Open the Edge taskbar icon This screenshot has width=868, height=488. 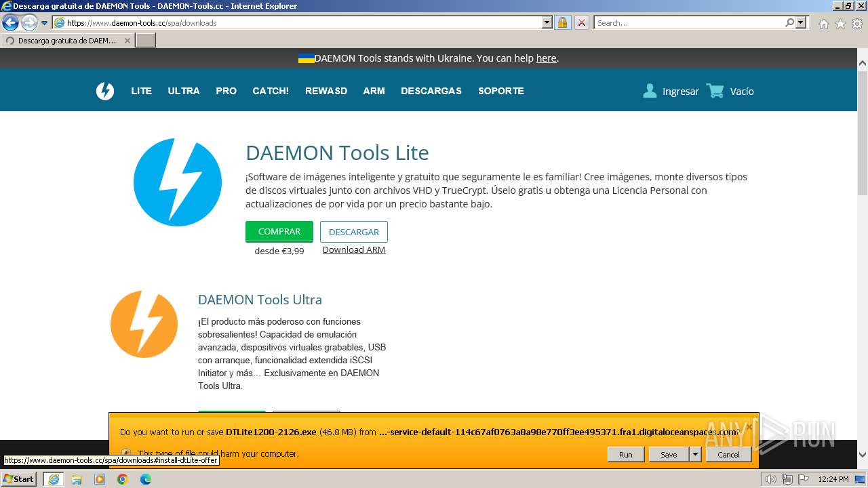(x=146, y=479)
